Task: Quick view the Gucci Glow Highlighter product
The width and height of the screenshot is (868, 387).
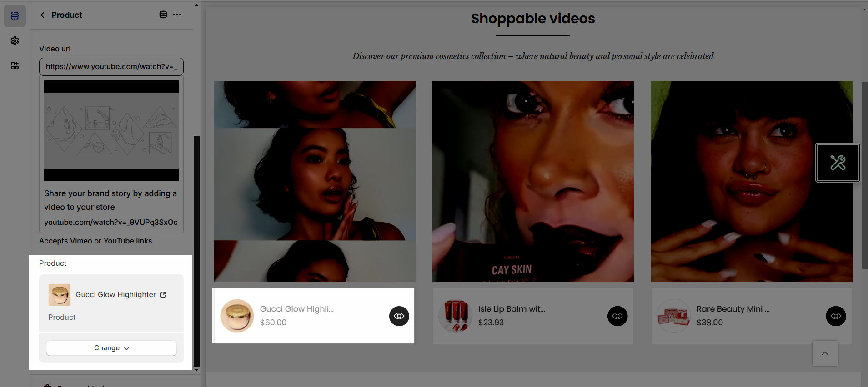Action: [x=399, y=316]
